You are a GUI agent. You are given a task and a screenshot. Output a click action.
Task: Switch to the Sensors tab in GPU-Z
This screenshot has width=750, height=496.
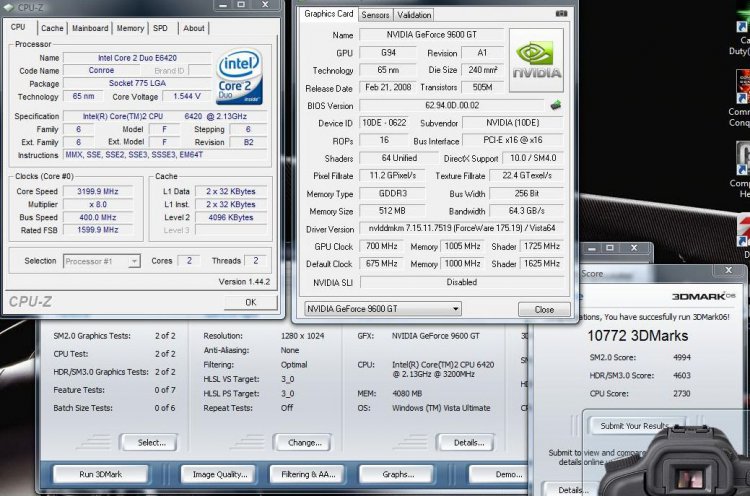(375, 15)
